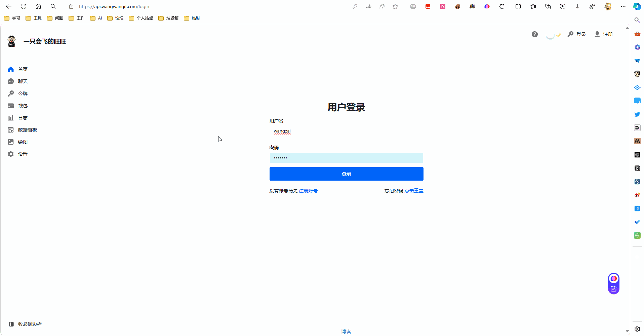Select the 令牌 token management icon
Image resolution: width=644 pixels, height=336 pixels.
click(x=23, y=93)
